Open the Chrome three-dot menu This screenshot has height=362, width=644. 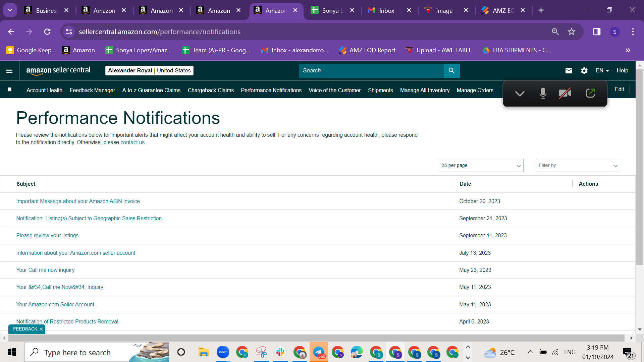pyautogui.click(x=633, y=32)
